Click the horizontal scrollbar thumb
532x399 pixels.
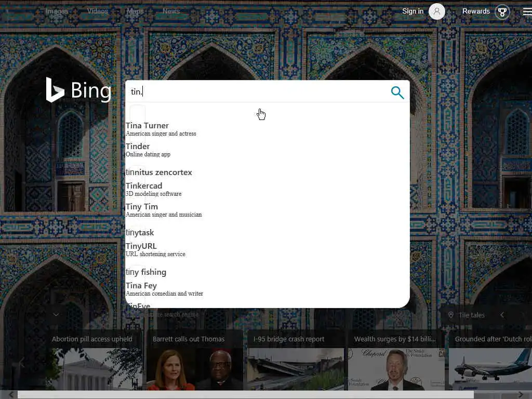click(x=246, y=395)
